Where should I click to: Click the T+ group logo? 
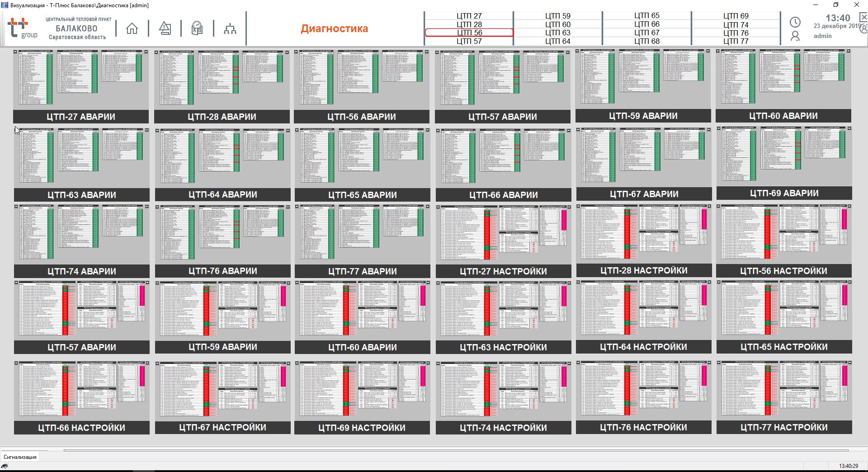23,28
